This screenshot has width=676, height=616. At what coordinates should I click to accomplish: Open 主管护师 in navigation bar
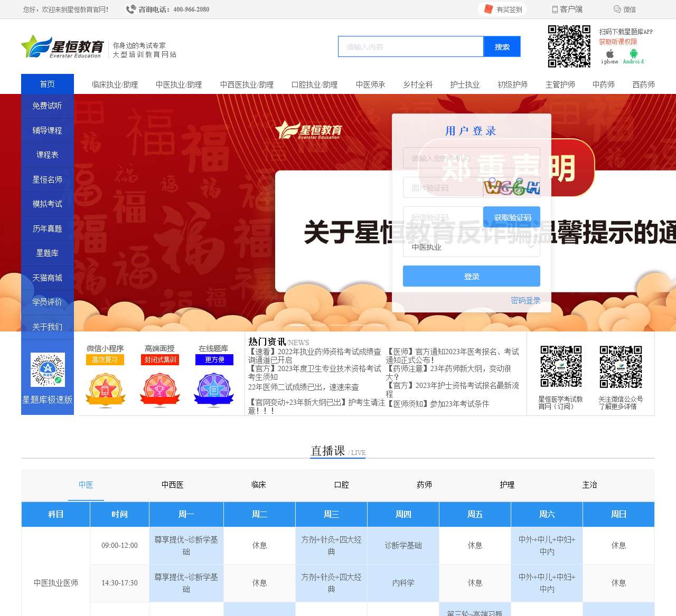tap(560, 84)
